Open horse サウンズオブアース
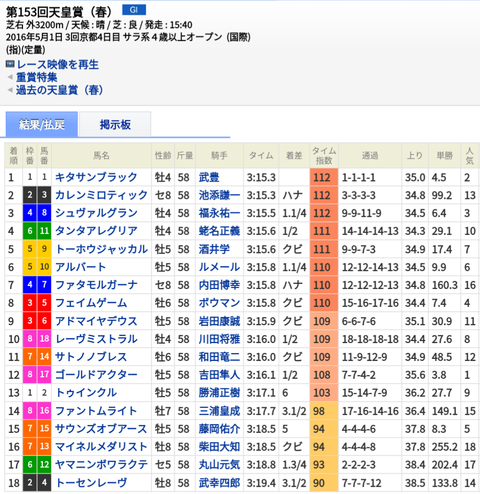This screenshot has height=494, width=480. [101, 429]
